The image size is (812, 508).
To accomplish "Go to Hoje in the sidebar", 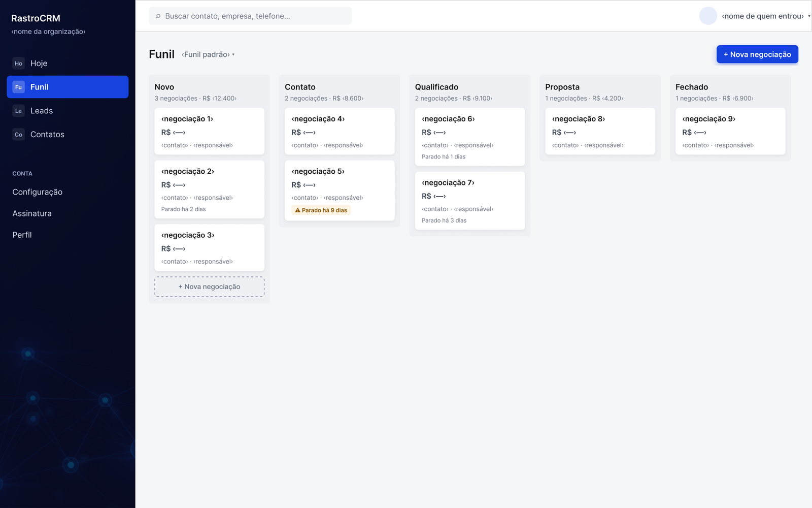I will [67, 63].
